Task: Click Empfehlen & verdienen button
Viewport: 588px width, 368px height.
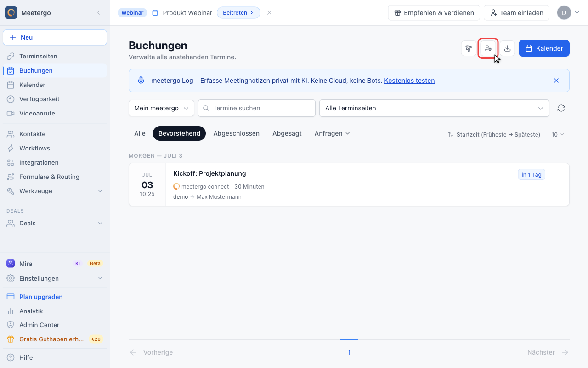Action: 434,13
